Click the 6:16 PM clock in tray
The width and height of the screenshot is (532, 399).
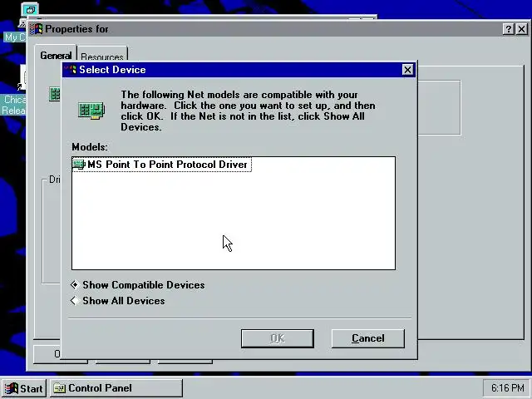pyautogui.click(x=507, y=388)
